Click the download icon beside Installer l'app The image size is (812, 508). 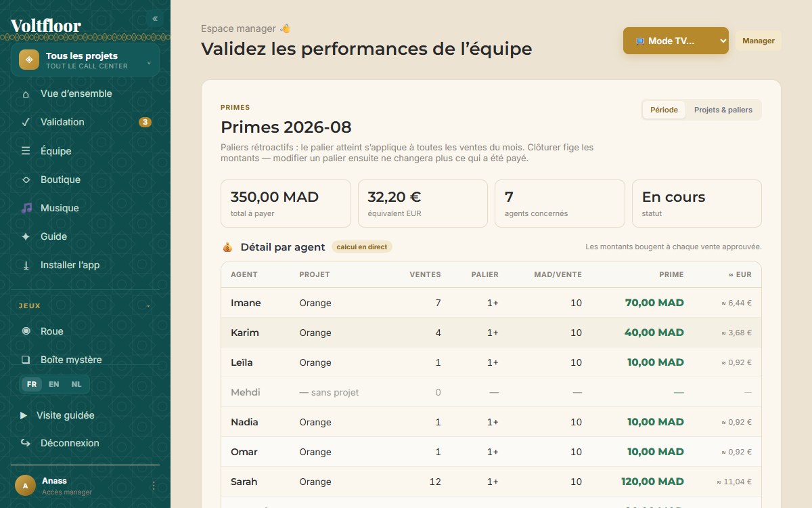coord(26,265)
